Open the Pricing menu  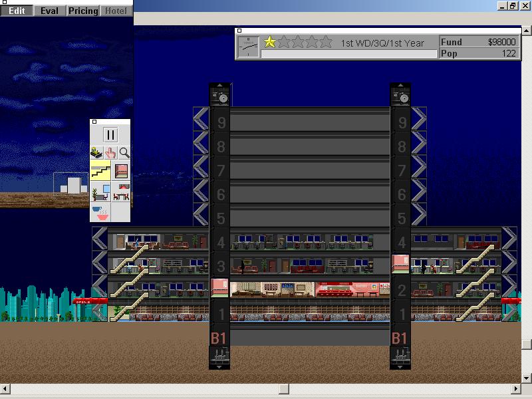(82, 11)
